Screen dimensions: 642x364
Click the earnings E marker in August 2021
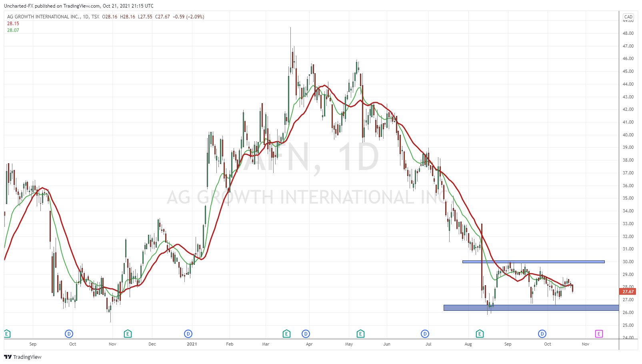coord(480,334)
